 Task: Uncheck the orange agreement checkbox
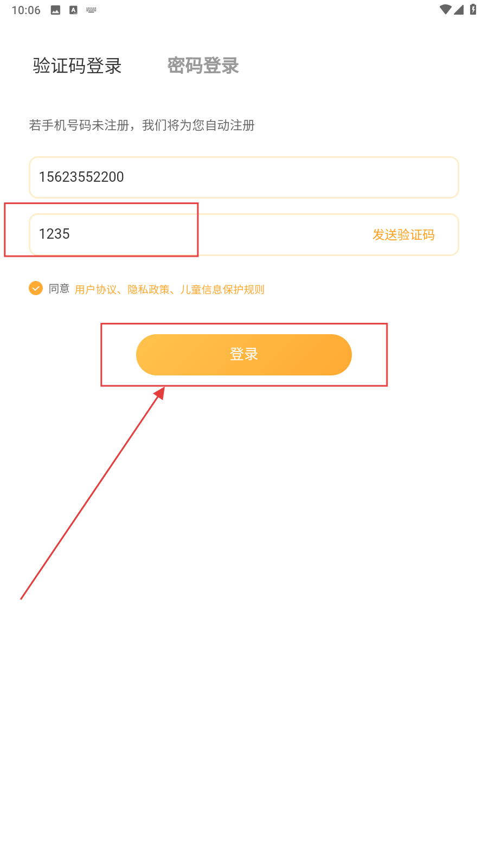coord(36,288)
